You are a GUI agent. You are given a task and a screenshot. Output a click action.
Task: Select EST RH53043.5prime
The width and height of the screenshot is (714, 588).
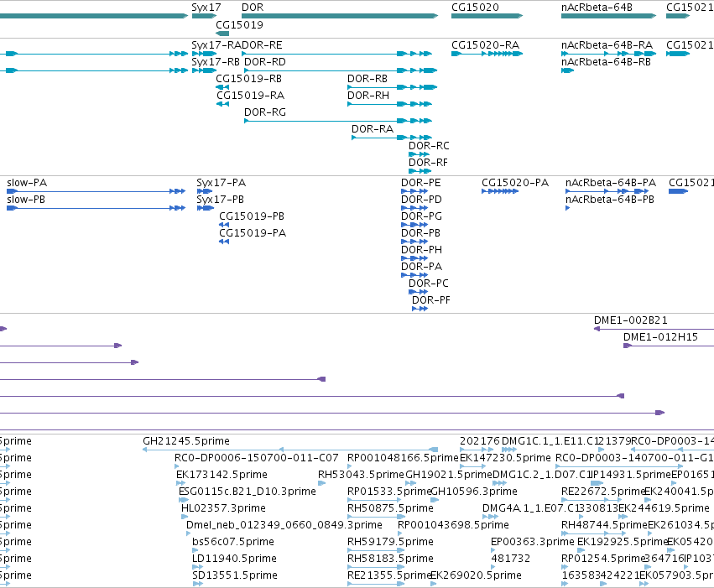tap(361, 475)
